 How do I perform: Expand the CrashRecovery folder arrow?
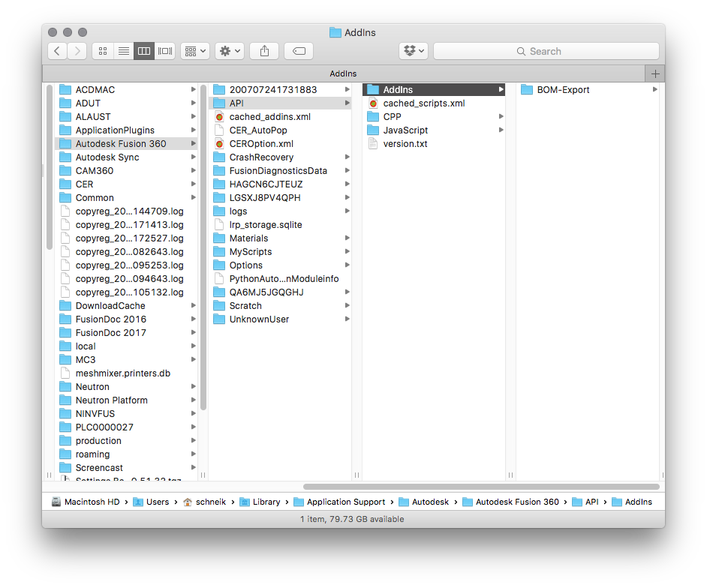pos(347,157)
